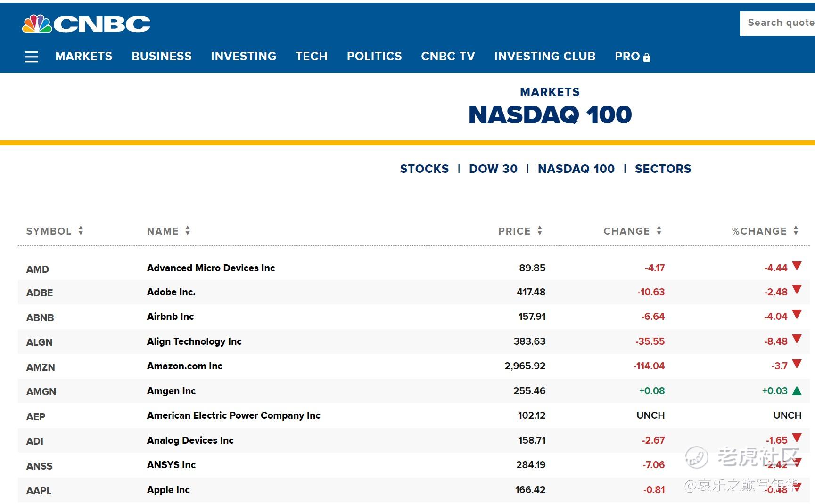Open the hamburger navigation menu
Viewport: 815px width, 504px height.
tap(32, 57)
